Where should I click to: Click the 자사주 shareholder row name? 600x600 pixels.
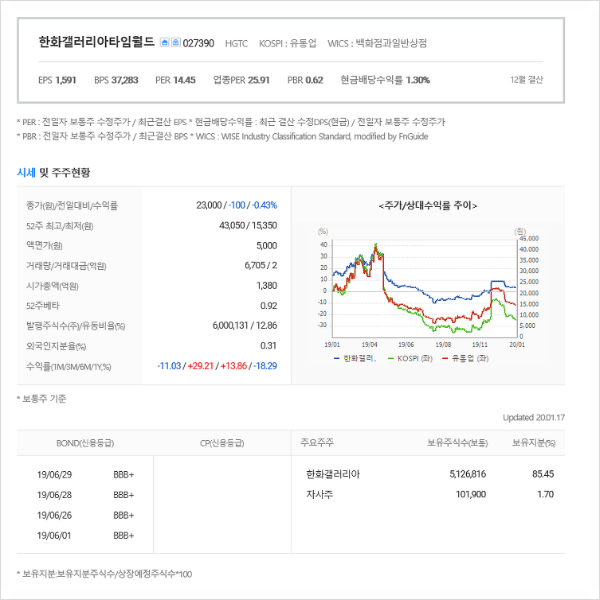pos(320,494)
